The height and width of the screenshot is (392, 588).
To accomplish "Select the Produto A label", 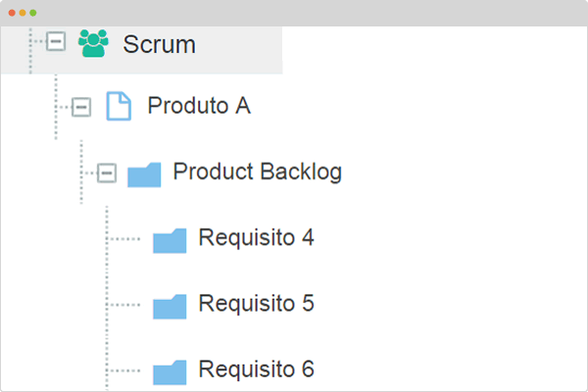I will 199,106.
